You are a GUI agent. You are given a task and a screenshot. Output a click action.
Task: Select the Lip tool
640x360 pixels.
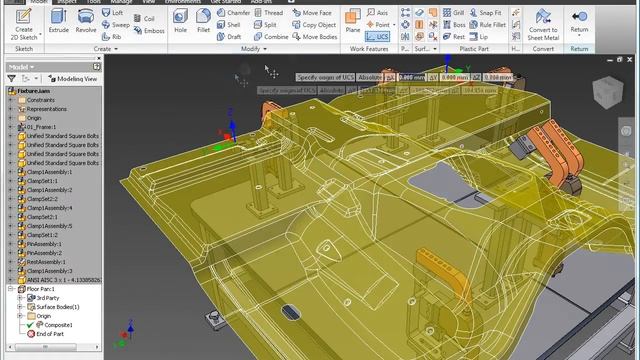click(479, 37)
